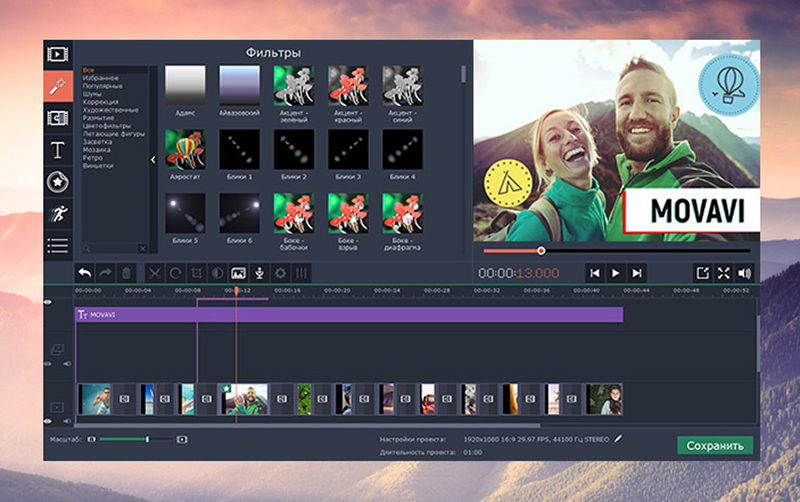Image resolution: width=800 pixels, height=502 pixels.
Task: Click the Split scissors icon in toolbar
Action: pyautogui.click(x=154, y=272)
